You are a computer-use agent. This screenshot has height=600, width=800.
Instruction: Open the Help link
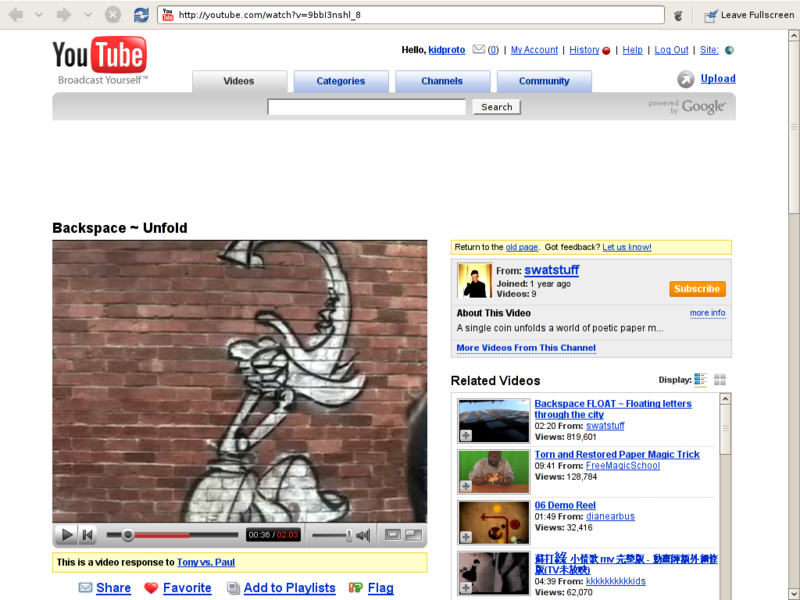632,50
